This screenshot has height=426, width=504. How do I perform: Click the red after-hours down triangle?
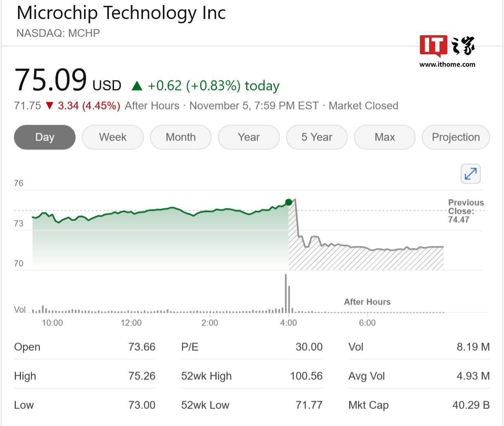point(49,106)
